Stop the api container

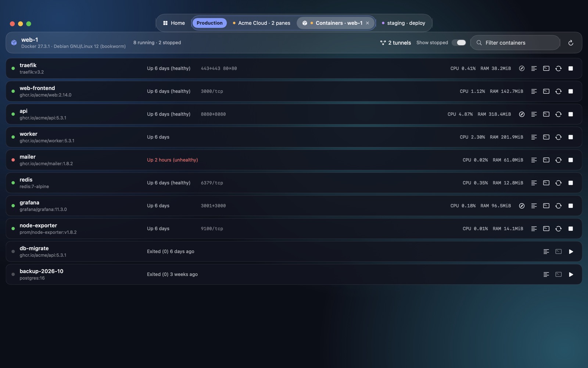(x=571, y=114)
